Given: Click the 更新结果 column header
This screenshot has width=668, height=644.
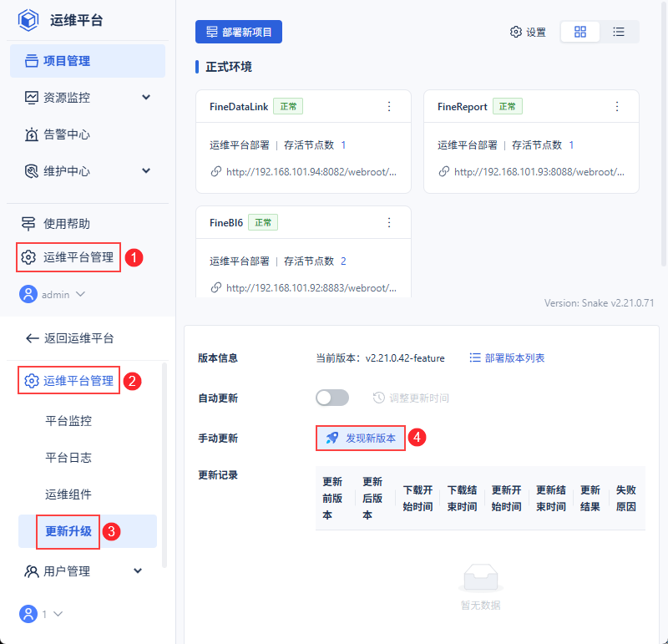Looking at the screenshot, I should (590, 498).
